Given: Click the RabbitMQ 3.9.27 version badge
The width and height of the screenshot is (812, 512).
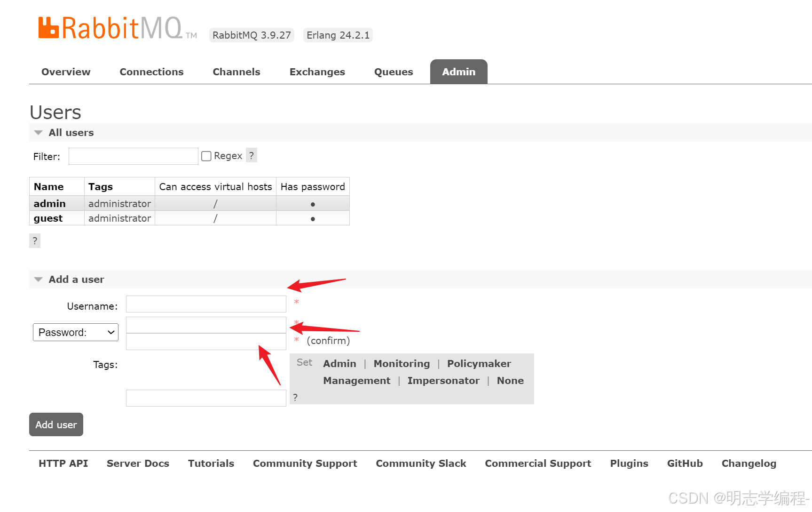Looking at the screenshot, I should tap(252, 35).
